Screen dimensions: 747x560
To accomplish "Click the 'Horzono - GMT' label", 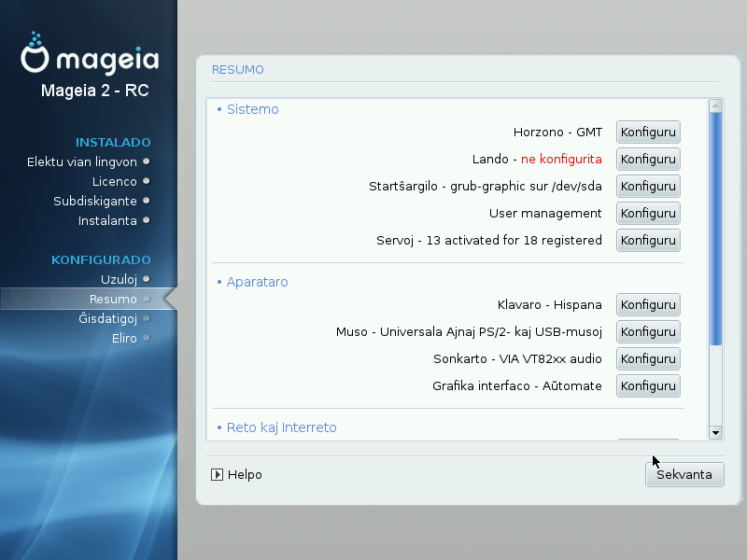I will (557, 132).
